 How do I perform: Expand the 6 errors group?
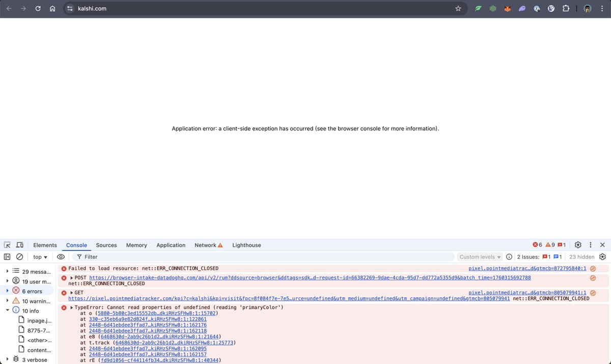point(8,291)
